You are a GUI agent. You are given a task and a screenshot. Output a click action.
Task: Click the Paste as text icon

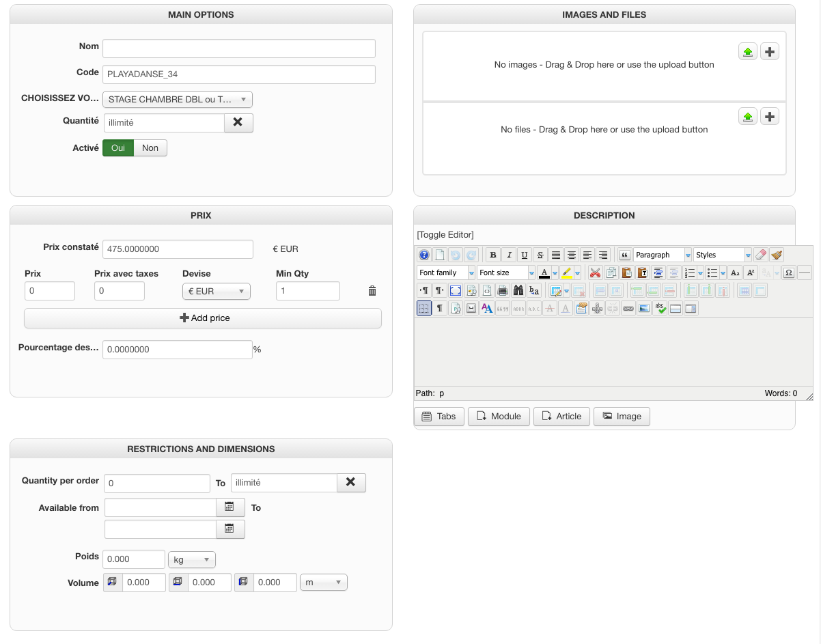pos(643,272)
